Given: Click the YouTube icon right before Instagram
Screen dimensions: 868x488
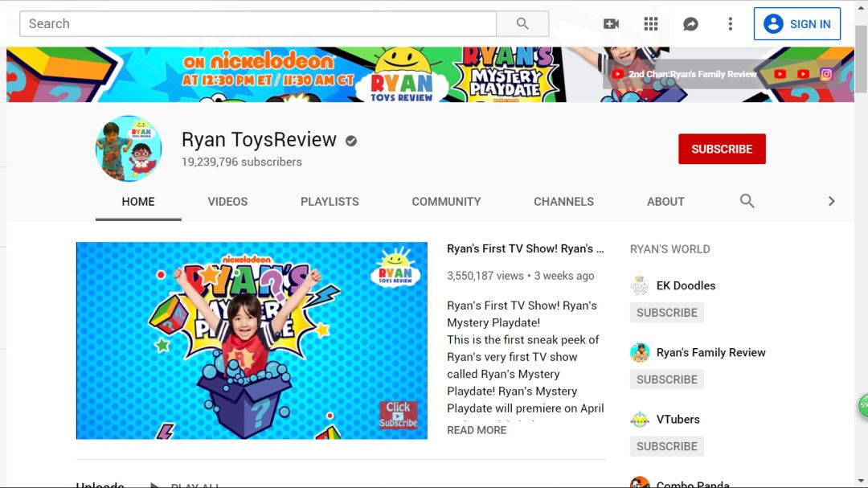Looking at the screenshot, I should pos(803,74).
